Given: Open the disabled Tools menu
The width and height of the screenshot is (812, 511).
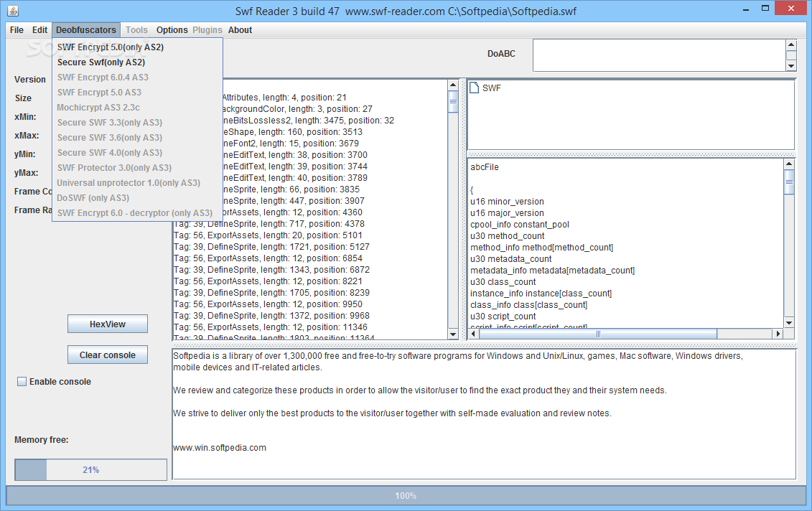Looking at the screenshot, I should (x=136, y=30).
